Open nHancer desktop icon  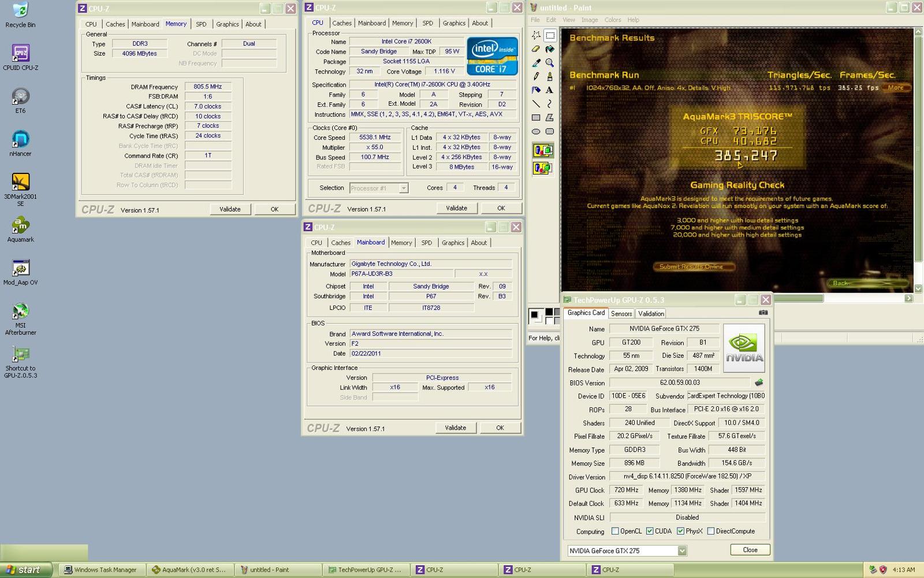point(21,143)
